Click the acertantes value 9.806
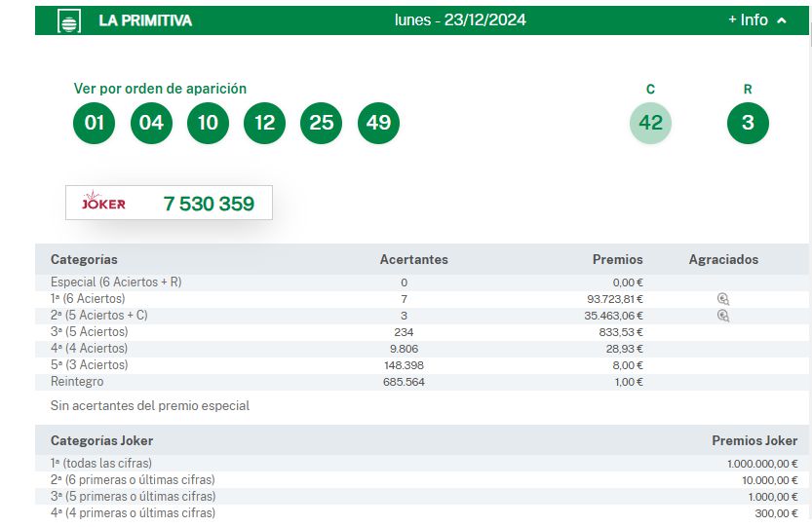Screen dimensions: 812x527 pyautogui.click(x=404, y=349)
